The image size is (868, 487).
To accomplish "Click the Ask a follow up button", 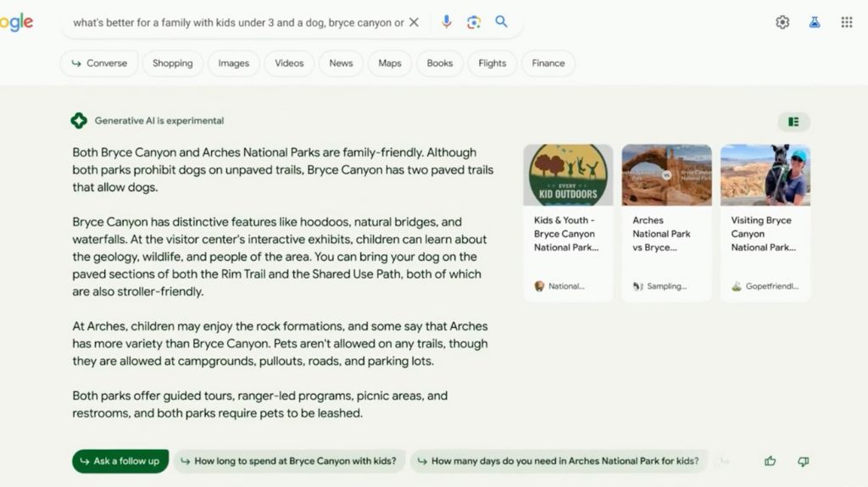I will [120, 461].
